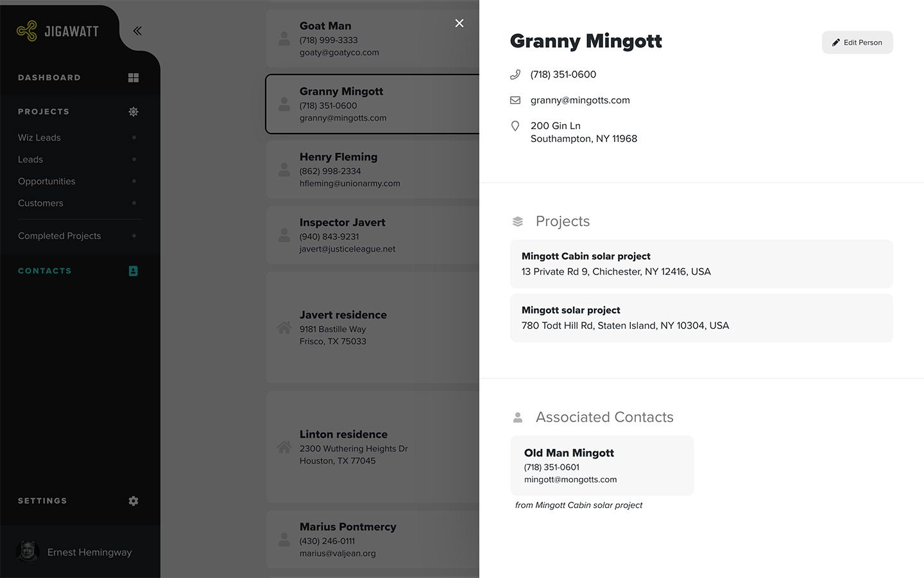Open the Mingott Cabin solar project card
924x578 pixels.
click(x=701, y=264)
